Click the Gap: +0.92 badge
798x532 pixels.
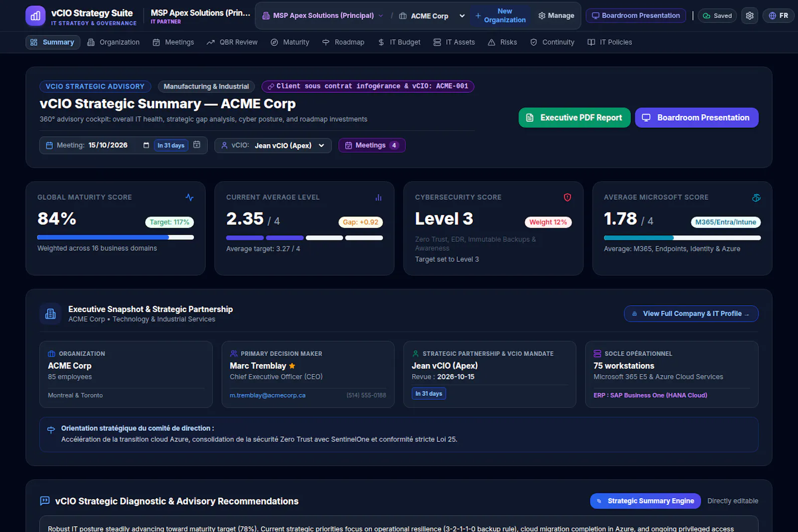(361, 222)
